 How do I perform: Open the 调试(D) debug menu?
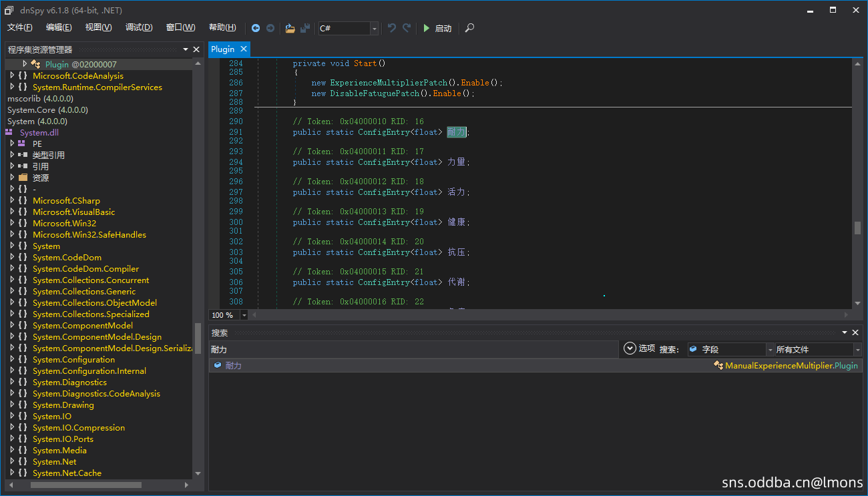[x=139, y=27]
